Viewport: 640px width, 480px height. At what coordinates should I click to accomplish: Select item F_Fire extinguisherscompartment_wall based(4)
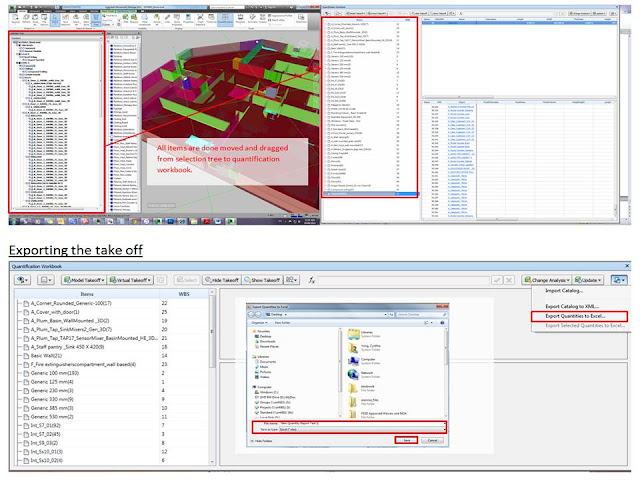(x=83, y=364)
